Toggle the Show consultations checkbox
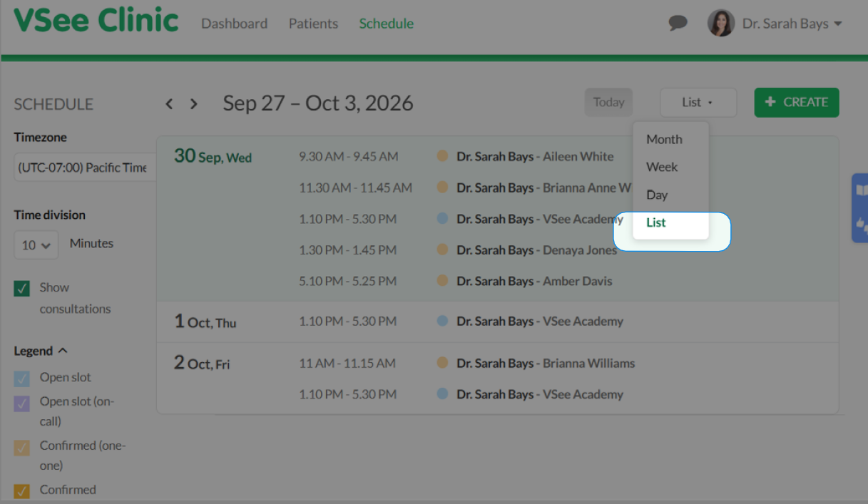868x504 pixels. [x=22, y=288]
